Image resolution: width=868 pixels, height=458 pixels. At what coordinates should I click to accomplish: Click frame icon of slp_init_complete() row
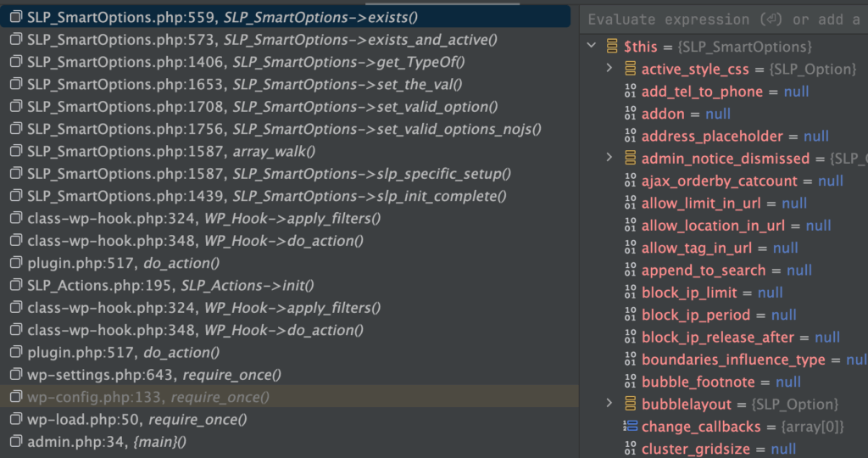point(16,195)
